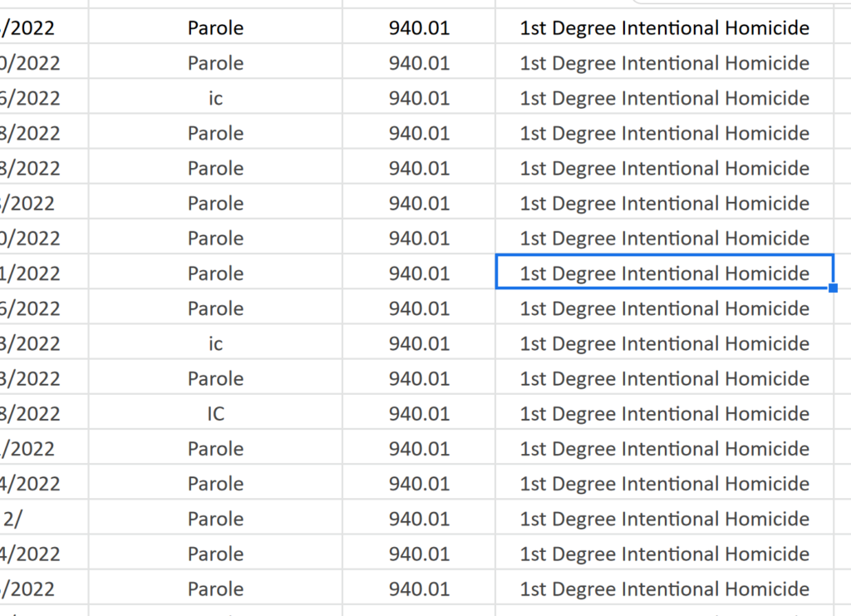Click the lowercase "ic" directly above uppercase IC's neighbor Parole
This screenshot has width=851, height=616.
click(215, 343)
